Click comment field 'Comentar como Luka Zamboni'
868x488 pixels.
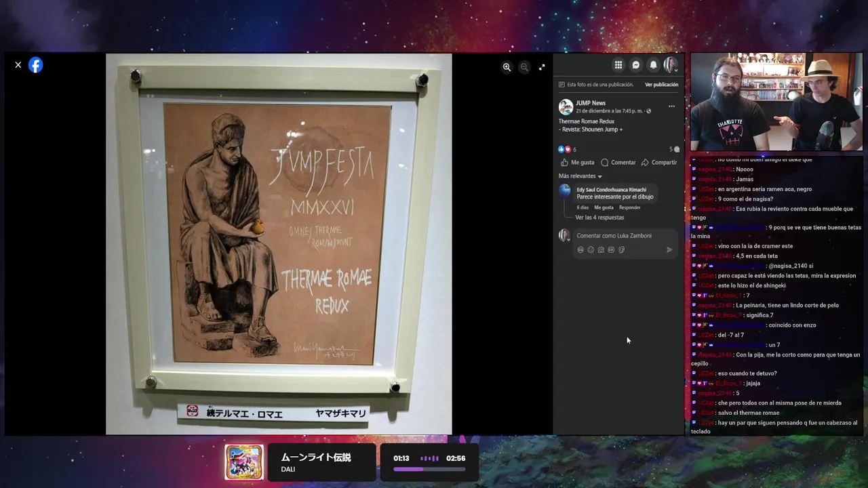[x=614, y=236]
